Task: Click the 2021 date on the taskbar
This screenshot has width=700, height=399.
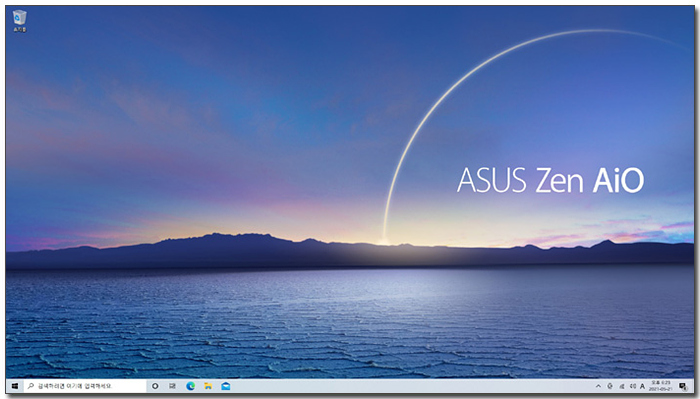Action: [661, 389]
